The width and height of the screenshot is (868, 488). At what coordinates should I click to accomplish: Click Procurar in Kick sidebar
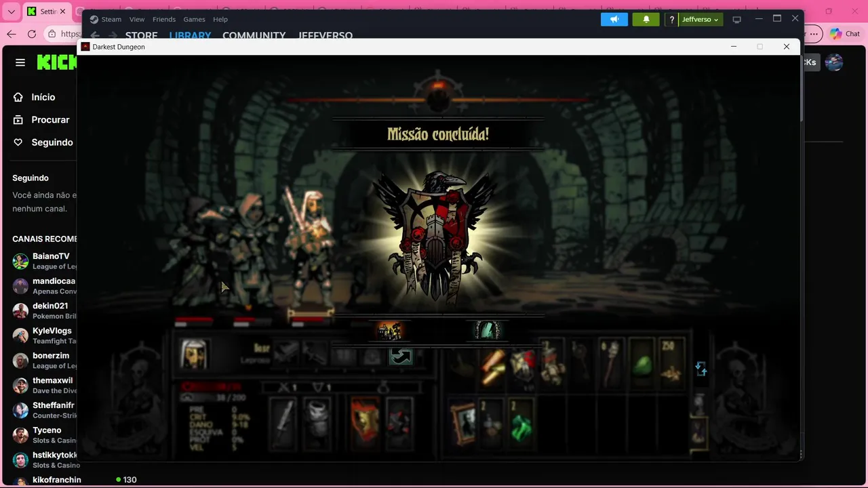(x=50, y=119)
